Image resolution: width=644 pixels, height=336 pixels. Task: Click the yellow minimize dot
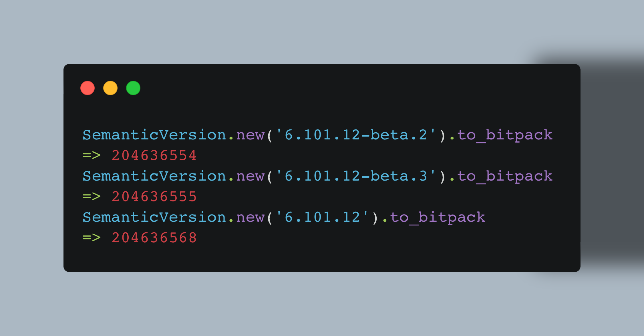tap(110, 88)
